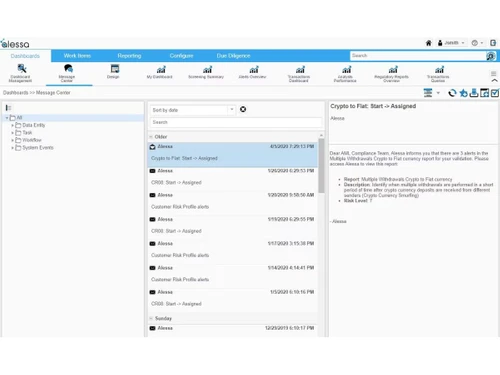Open the Design dashboard icon
The height and width of the screenshot is (375, 500).
tap(115, 69)
